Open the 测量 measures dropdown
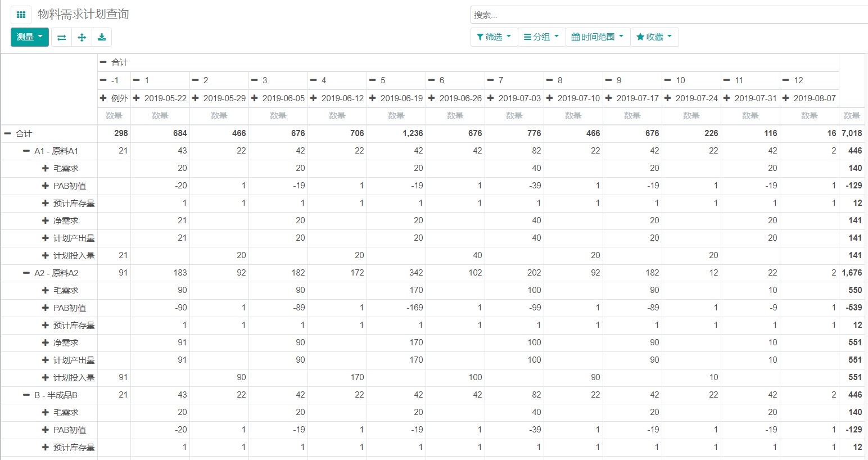868x460 pixels. [30, 37]
